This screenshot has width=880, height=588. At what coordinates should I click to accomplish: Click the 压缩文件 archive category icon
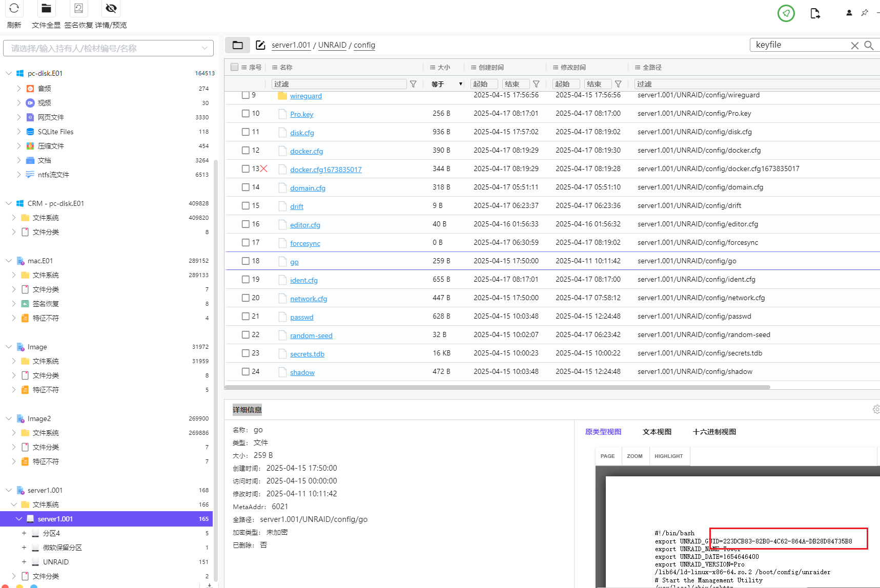click(30, 146)
